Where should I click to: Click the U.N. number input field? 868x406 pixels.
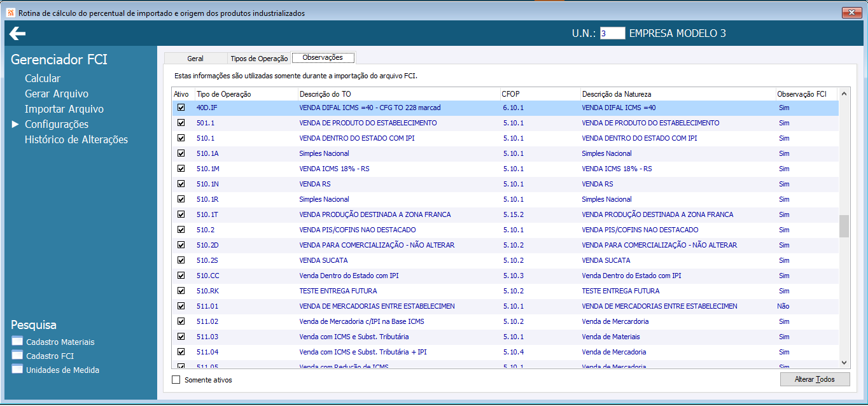[612, 34]
